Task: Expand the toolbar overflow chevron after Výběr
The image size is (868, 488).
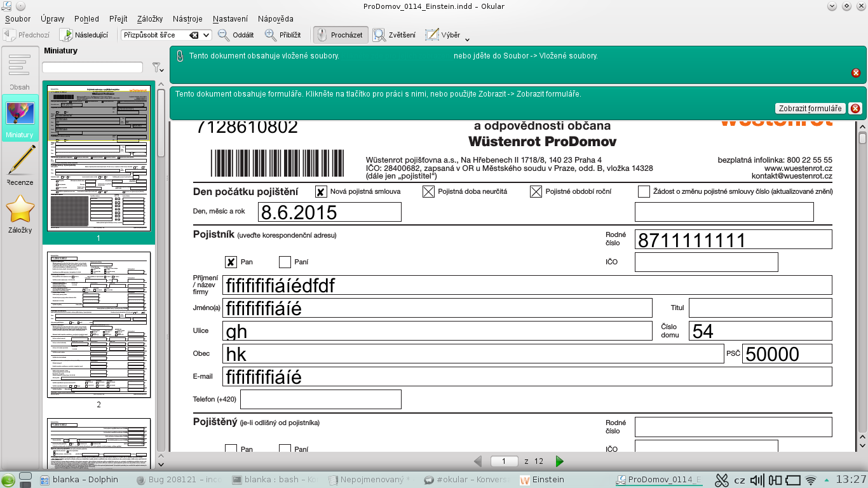Action: click(x=468, y=39)
